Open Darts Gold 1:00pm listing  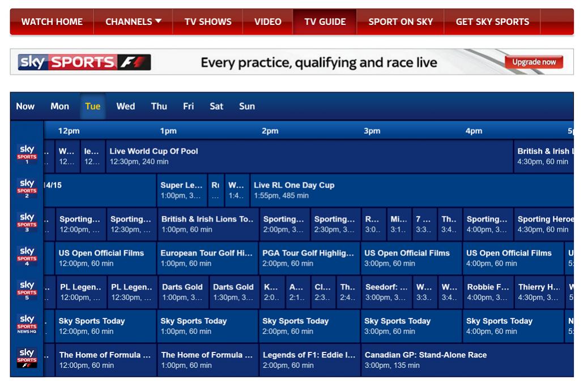(x=184, y=292)
